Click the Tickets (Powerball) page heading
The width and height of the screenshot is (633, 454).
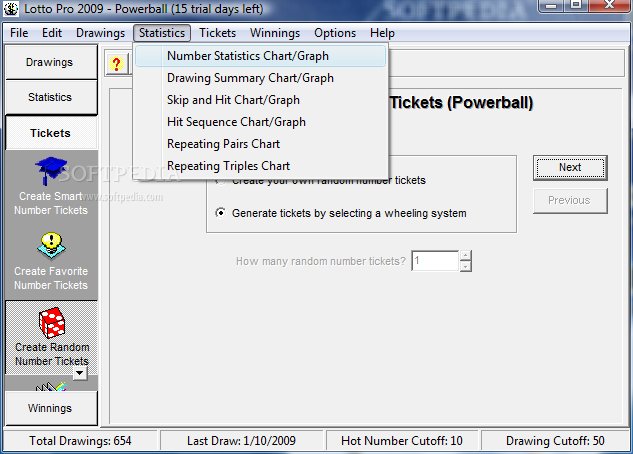[461, 103]
